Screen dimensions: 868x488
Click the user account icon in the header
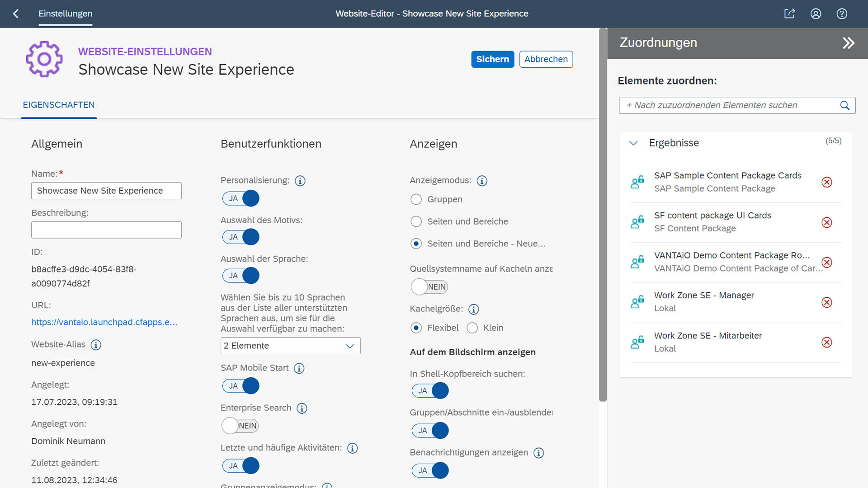(816, 14)
